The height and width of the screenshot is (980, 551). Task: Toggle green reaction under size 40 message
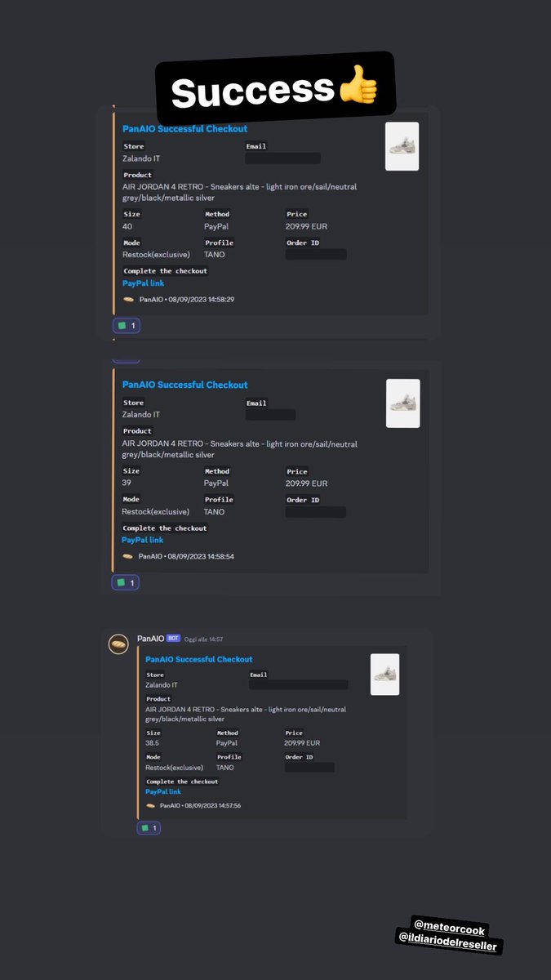pos(127,326)
